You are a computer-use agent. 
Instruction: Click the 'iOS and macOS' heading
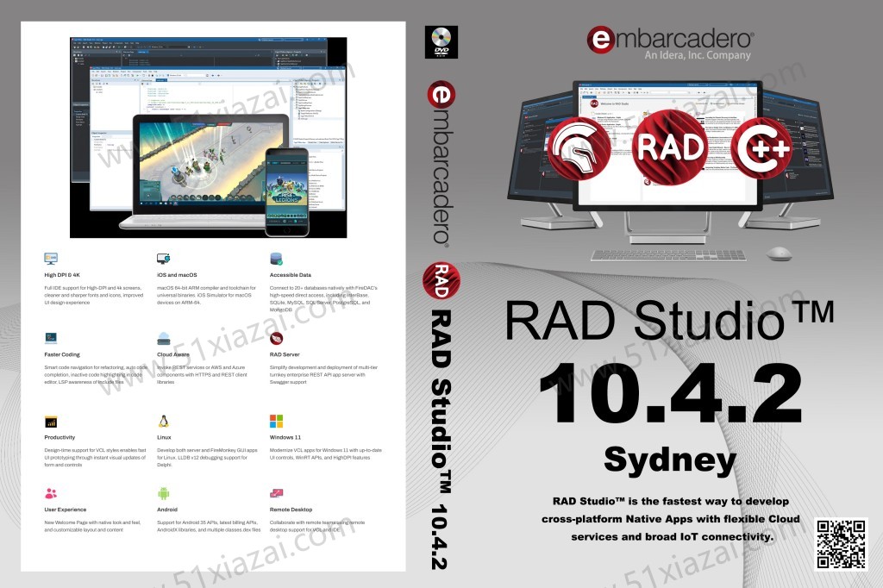[177, 275]
